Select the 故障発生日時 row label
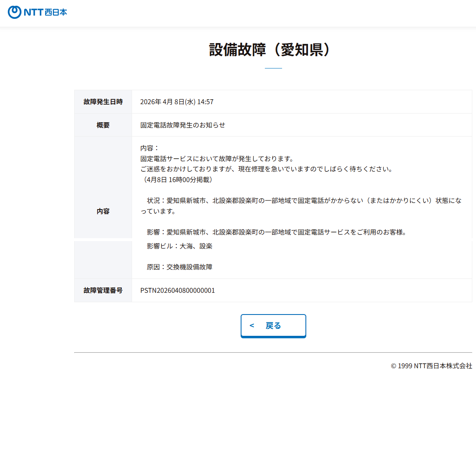Viewport: 476px width, 465px height. coord(103,102)
